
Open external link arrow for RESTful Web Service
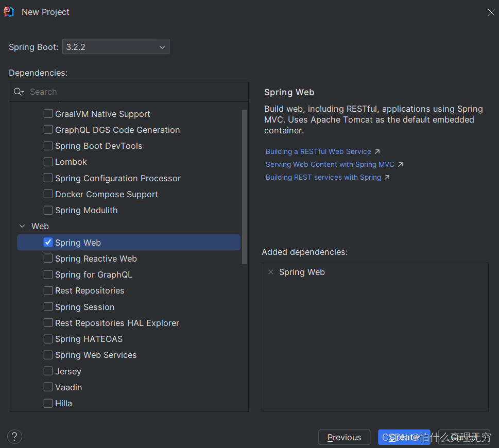coord(377,152)
